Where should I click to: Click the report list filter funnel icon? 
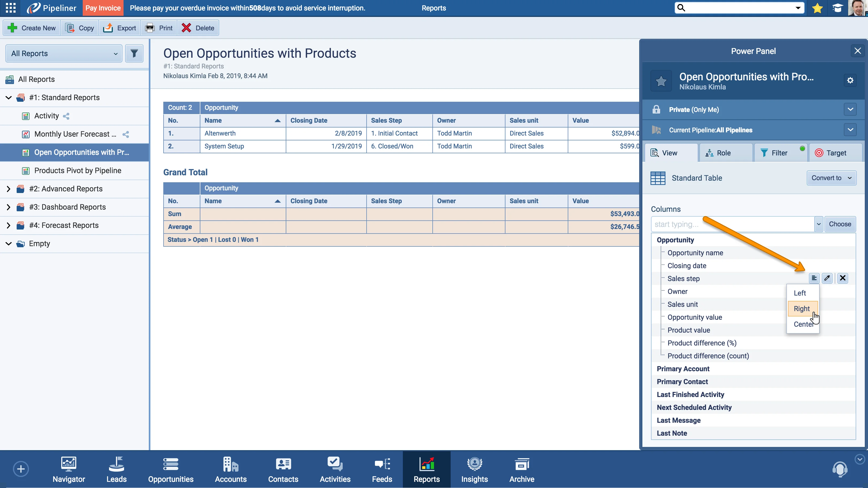click(x=134, y=53)
